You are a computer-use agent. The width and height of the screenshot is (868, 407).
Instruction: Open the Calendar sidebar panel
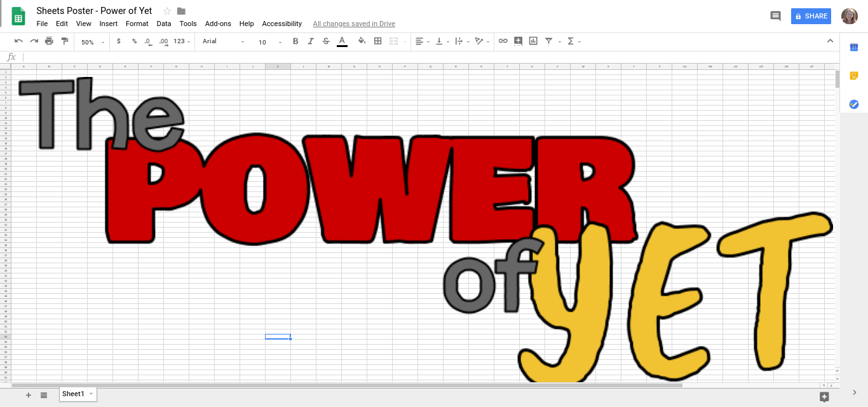point(854,47)
